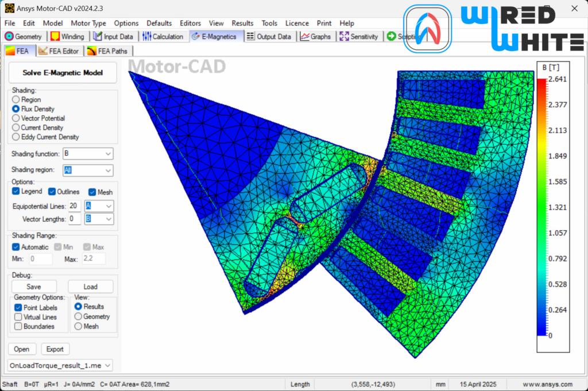
Task: Open Equipotential Lines variable dropdown
Action: [109, 206]
